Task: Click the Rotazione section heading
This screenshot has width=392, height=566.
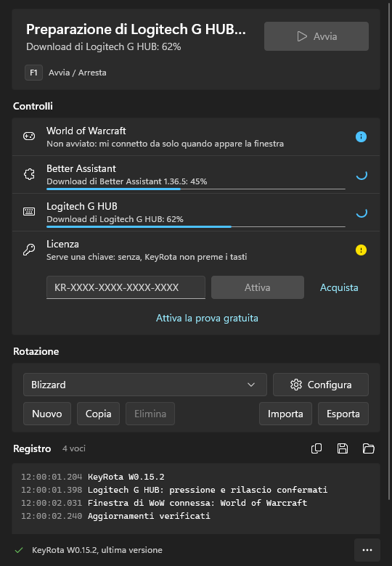Action: point(36,352)
